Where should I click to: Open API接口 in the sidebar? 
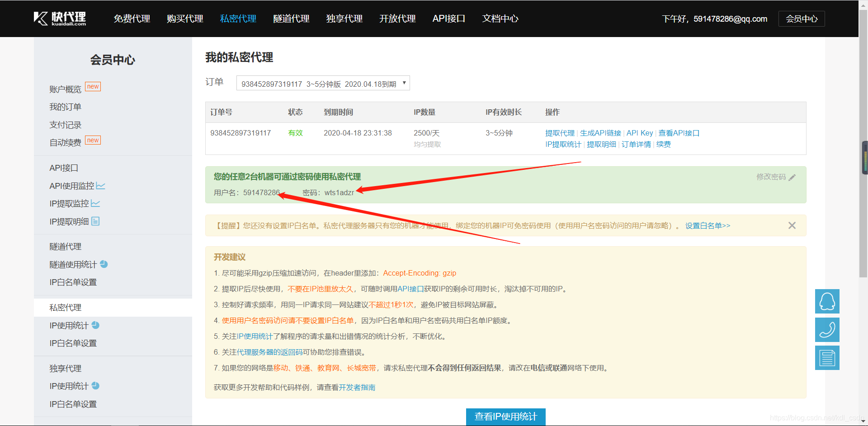click(x=64, y=168)
